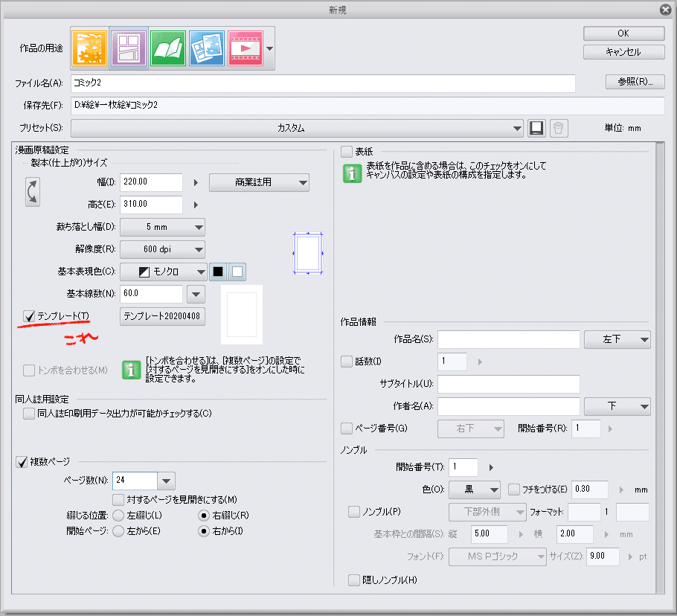Viewport: 677px width, 616px height.
Task: Click the 作者名 input field
Action: click(x=509, y=406)
